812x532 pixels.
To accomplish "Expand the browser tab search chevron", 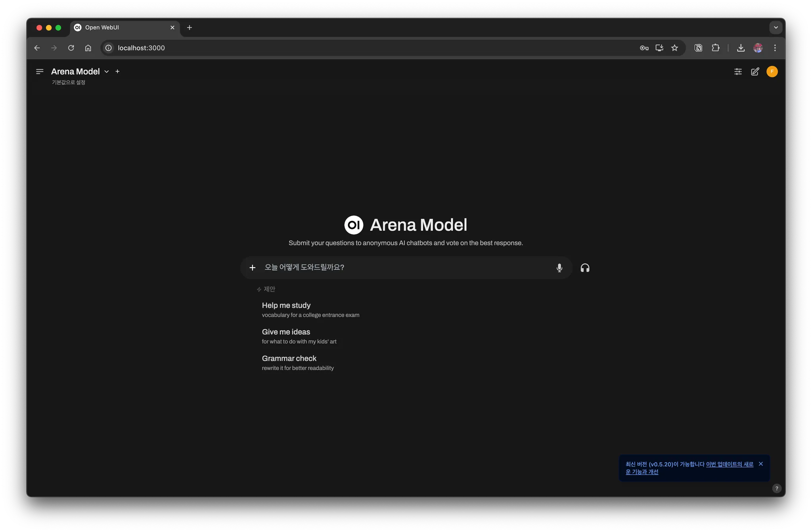I will coord(776,28).
